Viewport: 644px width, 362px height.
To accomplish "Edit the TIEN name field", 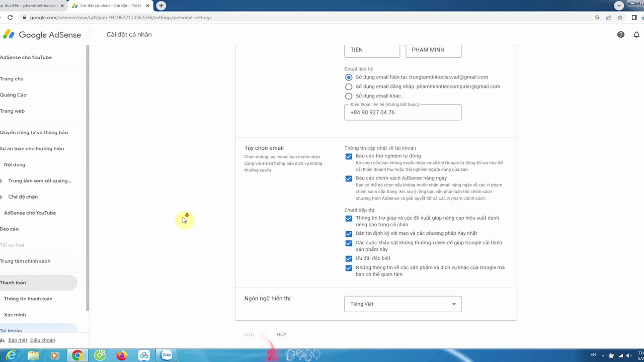I will 372,50.
